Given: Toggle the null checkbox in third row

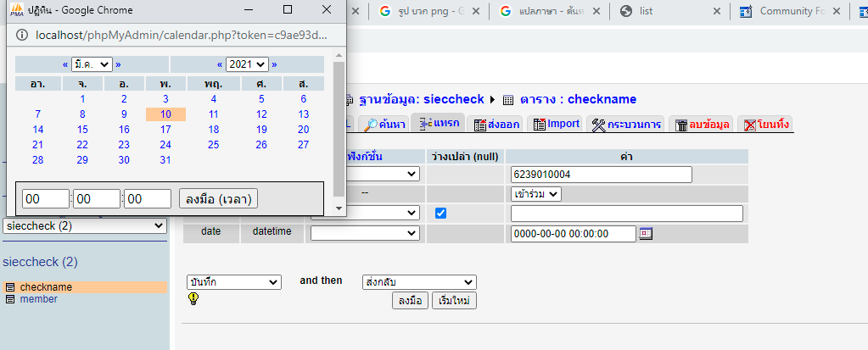Looking at the screenshot, I should click(x=440, y=214).
